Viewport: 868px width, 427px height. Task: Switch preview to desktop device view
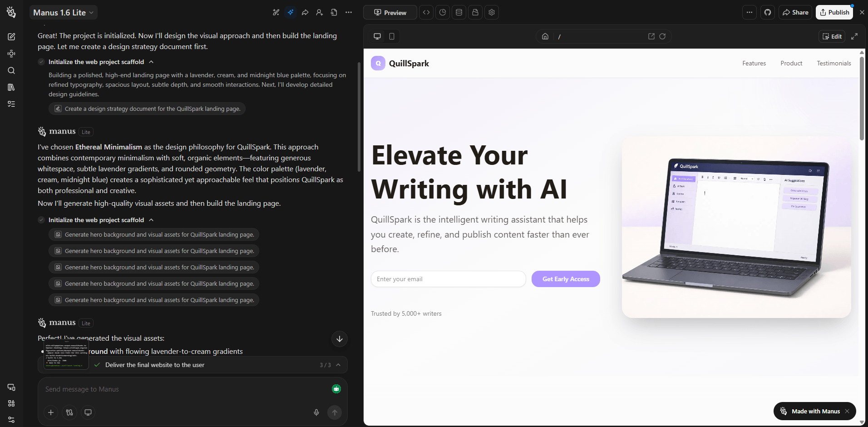click(377, 36)
